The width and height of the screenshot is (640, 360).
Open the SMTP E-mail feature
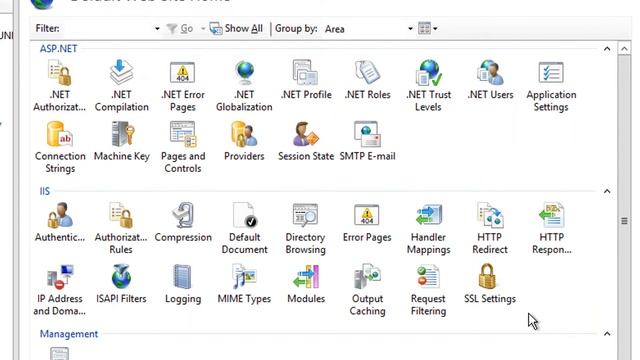pos(367,141)
